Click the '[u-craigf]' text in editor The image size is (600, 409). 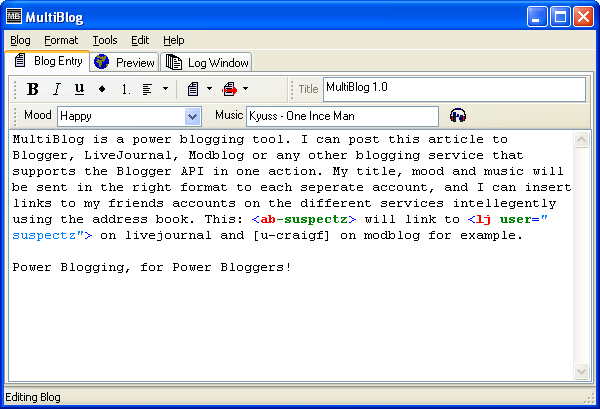[292, 235]
